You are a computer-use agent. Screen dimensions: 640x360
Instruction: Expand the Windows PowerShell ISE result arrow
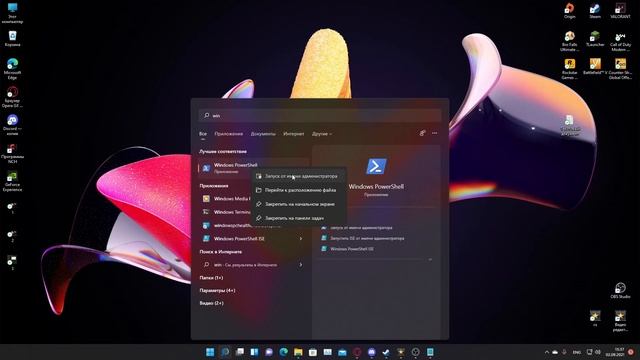(301, 238)
